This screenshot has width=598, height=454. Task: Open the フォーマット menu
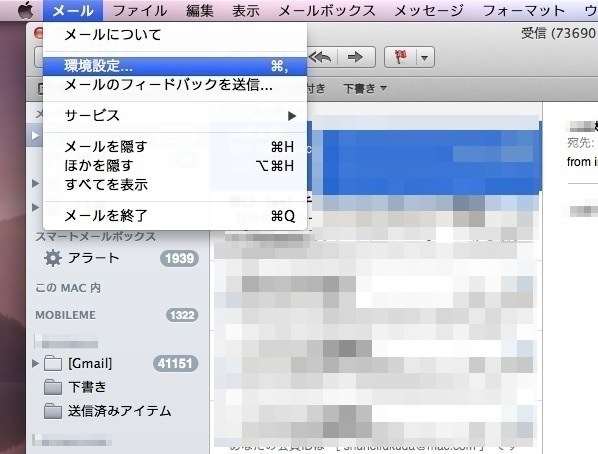524,10
